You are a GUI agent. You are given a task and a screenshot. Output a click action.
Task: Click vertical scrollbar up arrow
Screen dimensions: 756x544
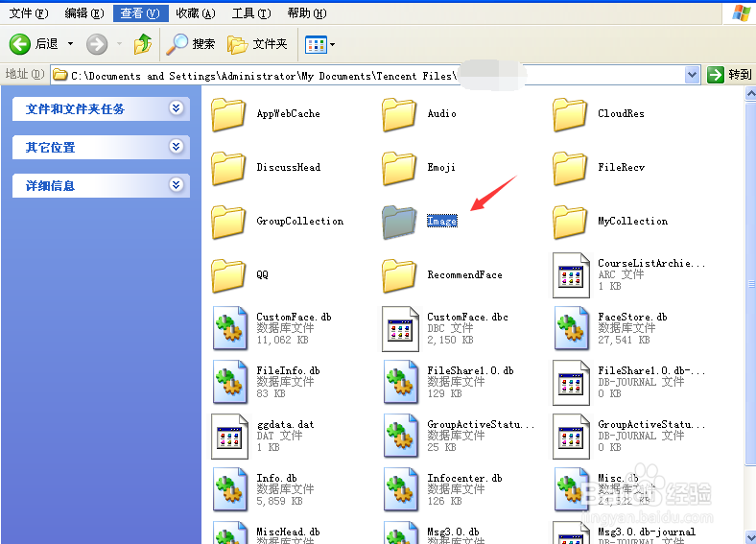[x=750, y=93]
